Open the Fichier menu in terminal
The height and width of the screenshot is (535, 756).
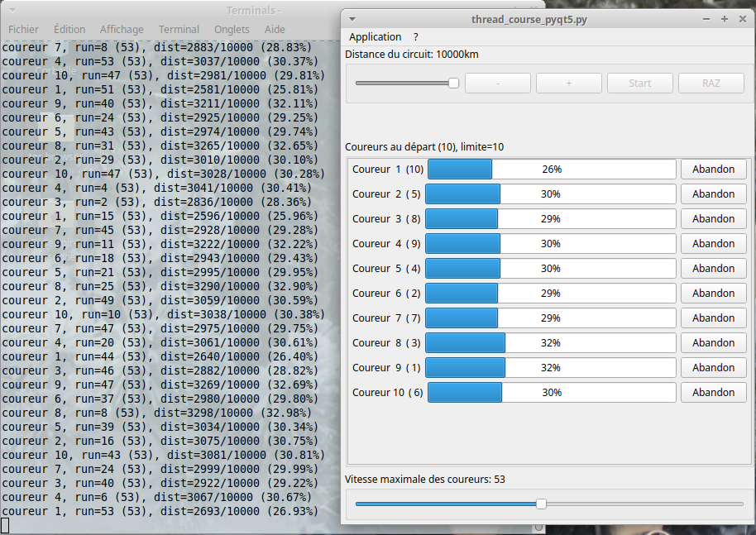(23, 29)
